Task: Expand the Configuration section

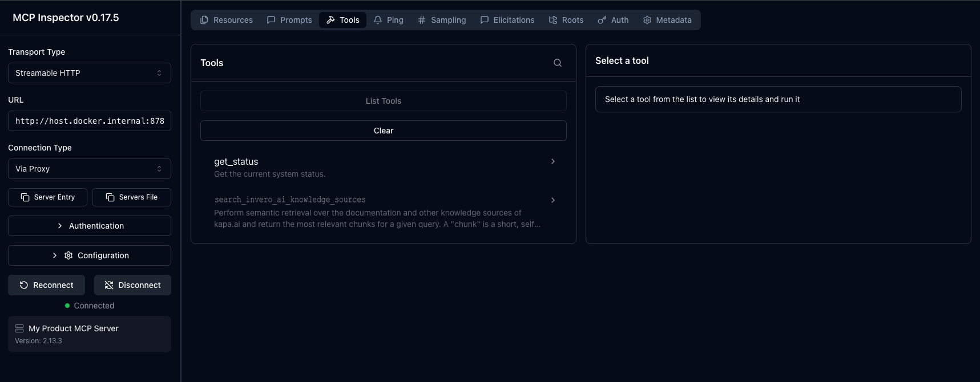Action: point(90,255)
